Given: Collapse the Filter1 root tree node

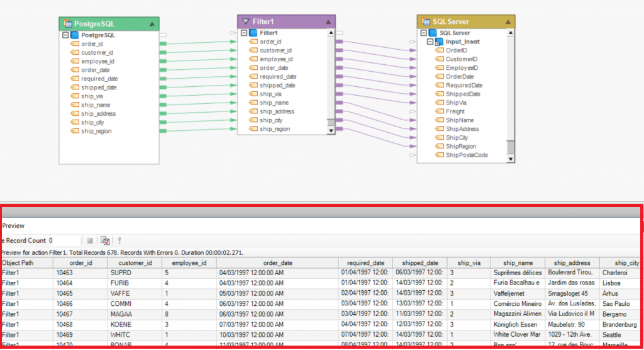Looking at the screenshot, I should pyautogui.click(x=244, y=33).
